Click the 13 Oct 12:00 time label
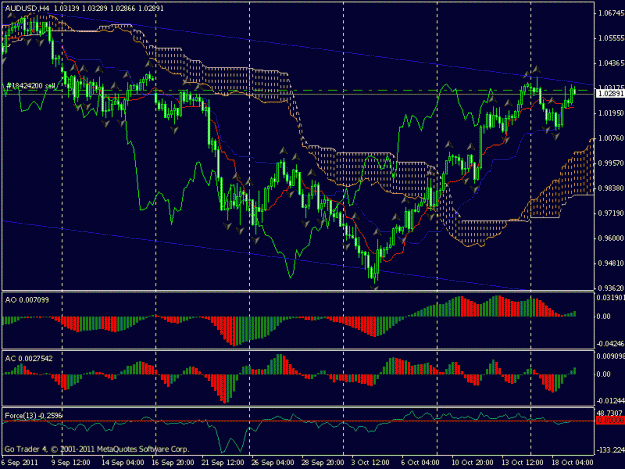Viewport: 625px width, 469px height. (x=522, y=463)
